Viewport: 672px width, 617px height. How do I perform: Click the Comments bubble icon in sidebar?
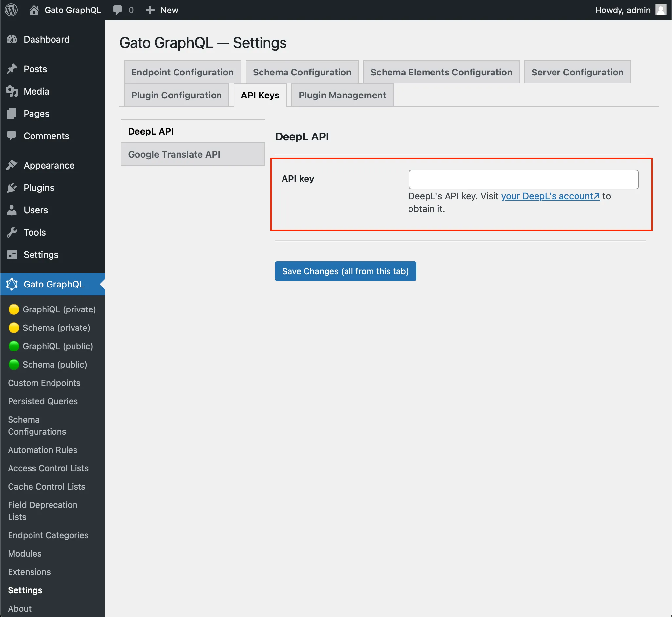(x=12, y=136)
